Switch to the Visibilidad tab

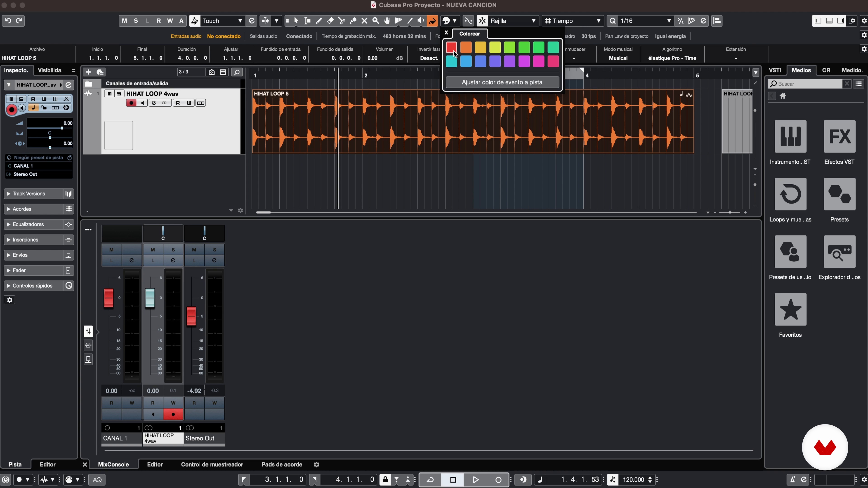pyautogui.click(x=50, y=70)
